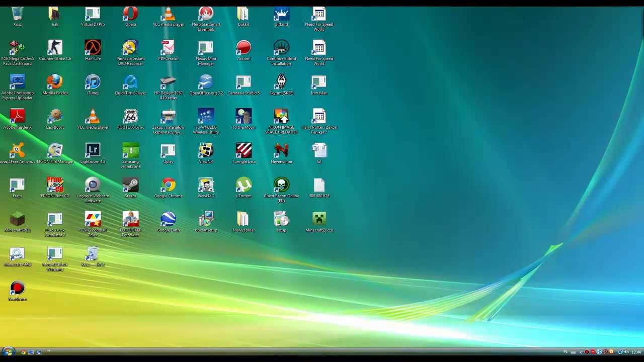Image resolution: width=644 pixels, height=362 pixels.
Task: Click Chrome icon in taskbar quick launch
Action: coord(23,352)
